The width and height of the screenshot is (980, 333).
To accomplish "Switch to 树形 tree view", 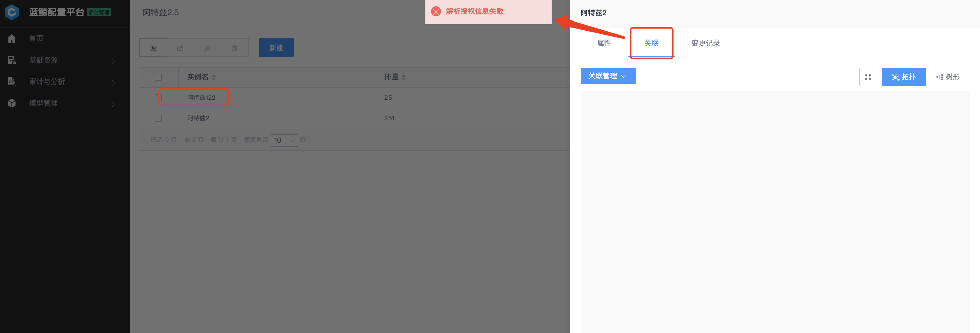I will coord(948,77).
